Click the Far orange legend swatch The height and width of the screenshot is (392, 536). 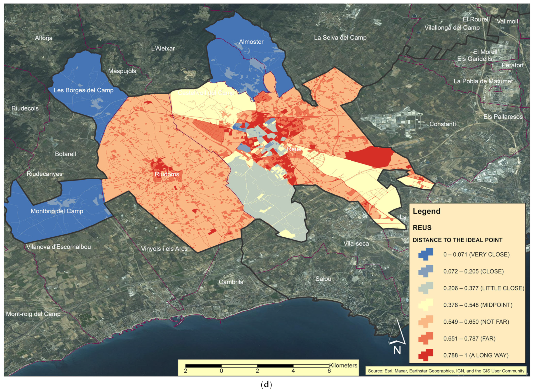pos(426,338)
